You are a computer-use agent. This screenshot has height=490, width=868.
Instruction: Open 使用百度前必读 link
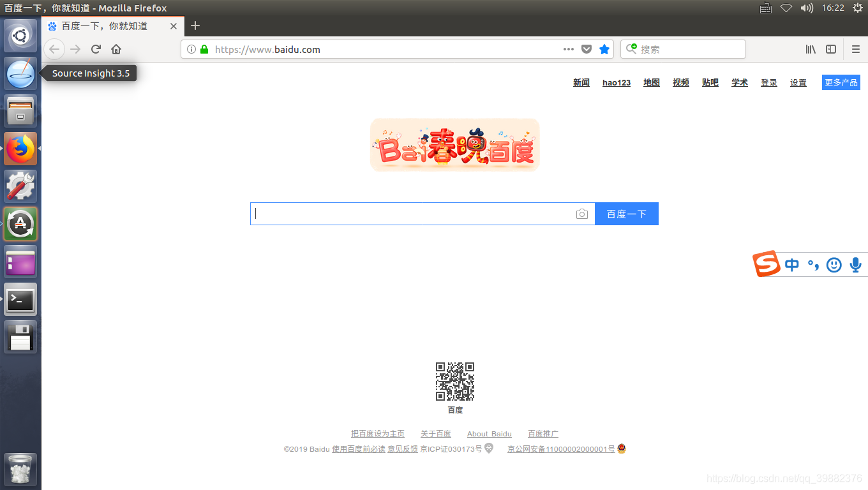pos(359,449)
